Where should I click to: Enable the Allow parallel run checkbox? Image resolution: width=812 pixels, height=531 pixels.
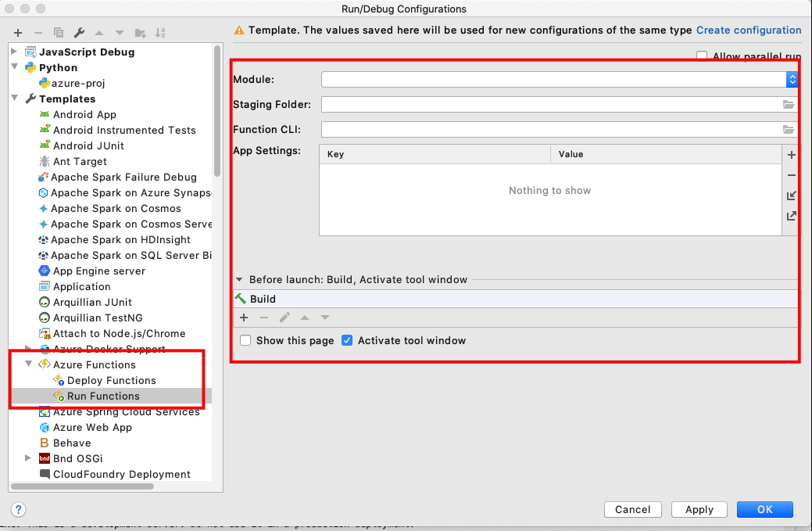click(x=701, y=56)
